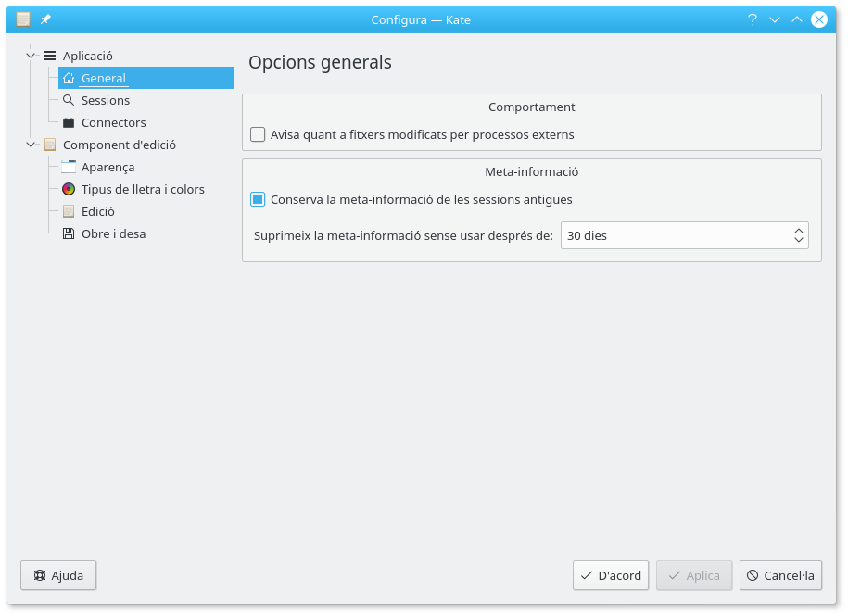Uncheck Conserva la meta-informació checkbox
Image resolution: width=848 pixels, height=616 pixels.
259,200
